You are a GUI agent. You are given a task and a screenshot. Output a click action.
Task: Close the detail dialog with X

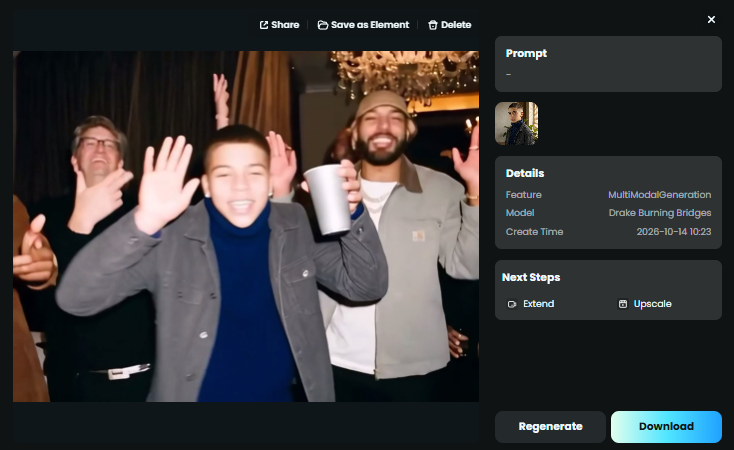[x=711, y=19]
